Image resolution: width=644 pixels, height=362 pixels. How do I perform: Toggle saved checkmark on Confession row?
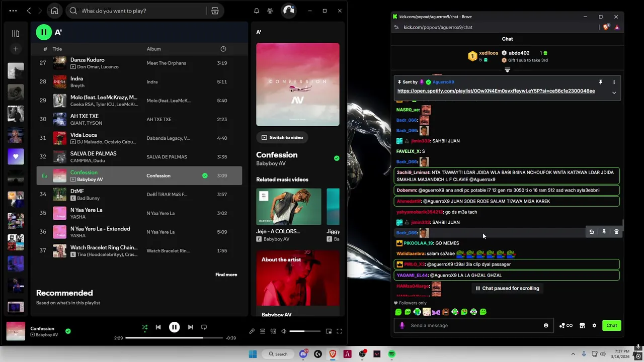205,175
